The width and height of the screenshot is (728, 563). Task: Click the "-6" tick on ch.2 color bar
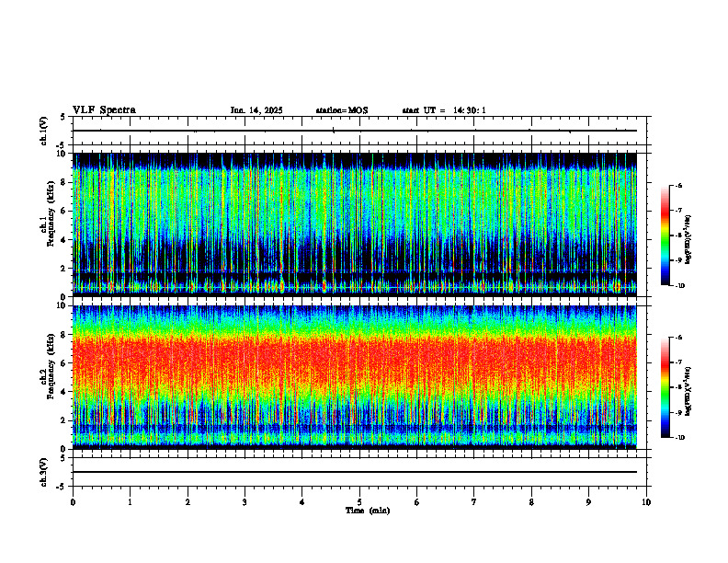click(x=678, y=338)
